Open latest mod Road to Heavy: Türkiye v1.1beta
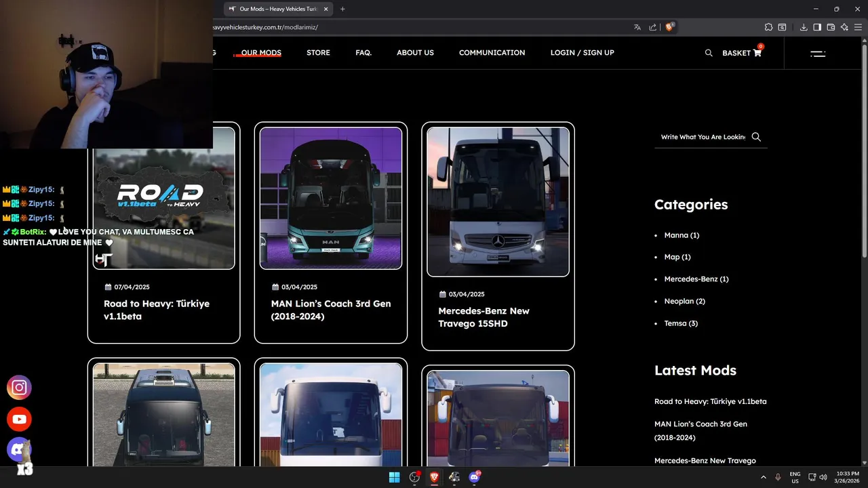Screen dimensions: 868x488 (710, 401)
